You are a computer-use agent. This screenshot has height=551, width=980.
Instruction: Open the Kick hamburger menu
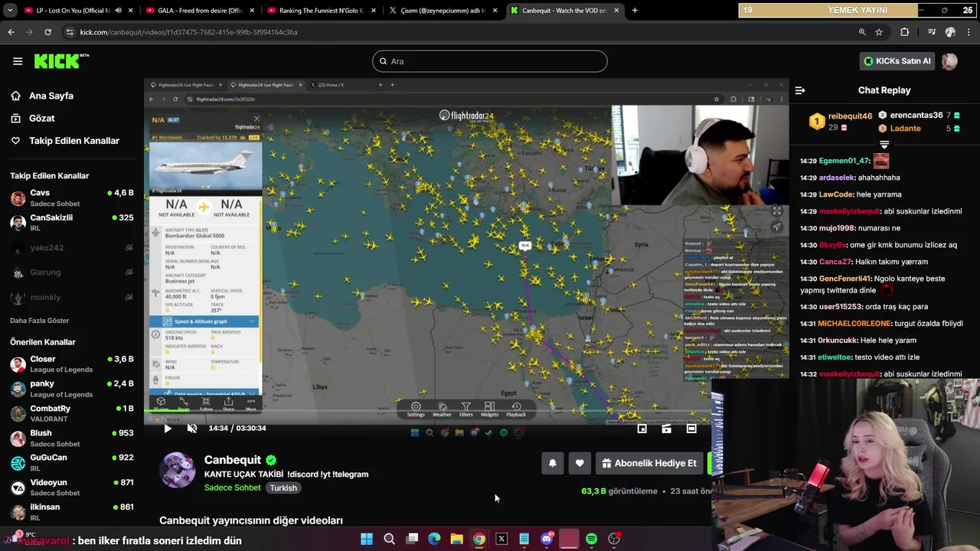tap(18, 61)
